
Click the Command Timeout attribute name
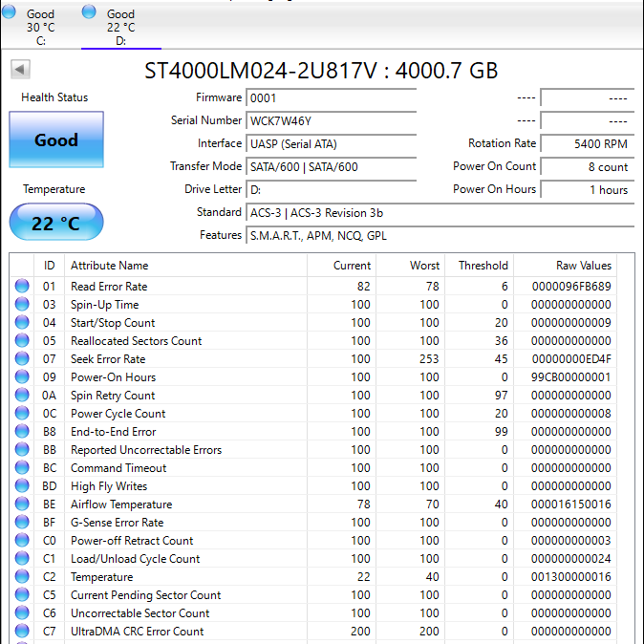(x=118, y=468)
